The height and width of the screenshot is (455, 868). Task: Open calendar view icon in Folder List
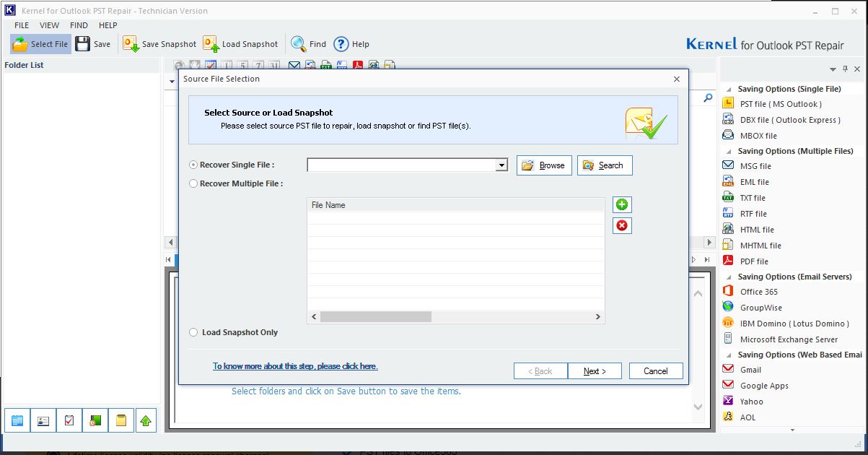pyautogui.click(x=17, y=420)
